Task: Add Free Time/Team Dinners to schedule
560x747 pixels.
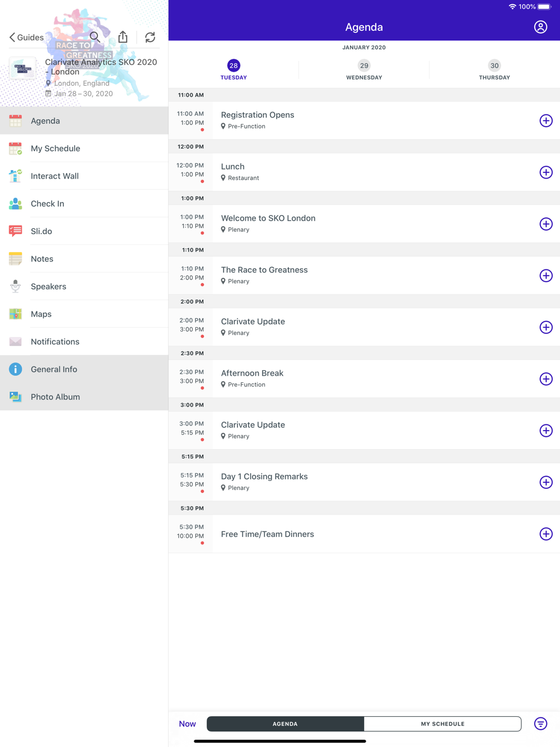Action: coord(546,534)
